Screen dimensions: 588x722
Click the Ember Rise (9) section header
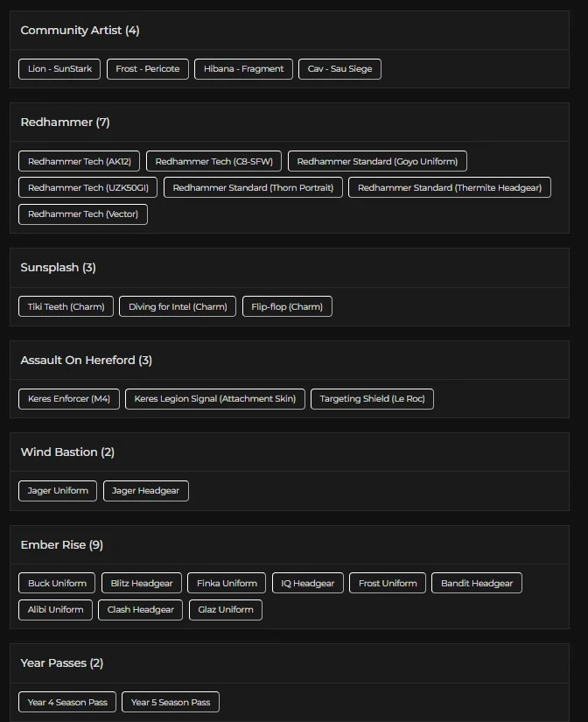click(x=62, y=544)
